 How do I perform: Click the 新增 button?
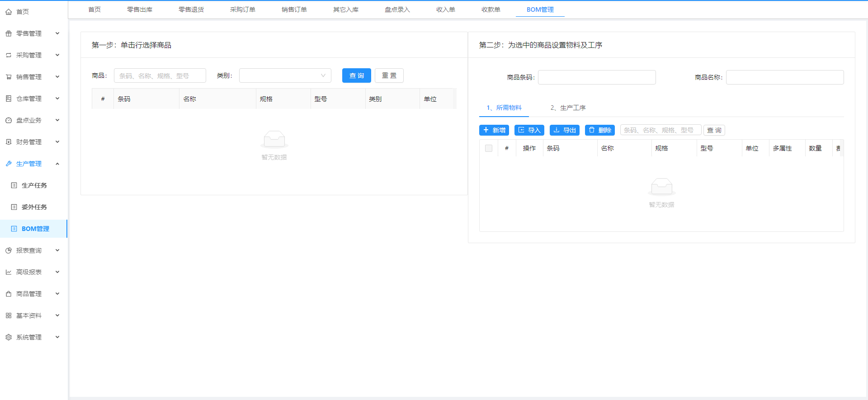point(494,130)
